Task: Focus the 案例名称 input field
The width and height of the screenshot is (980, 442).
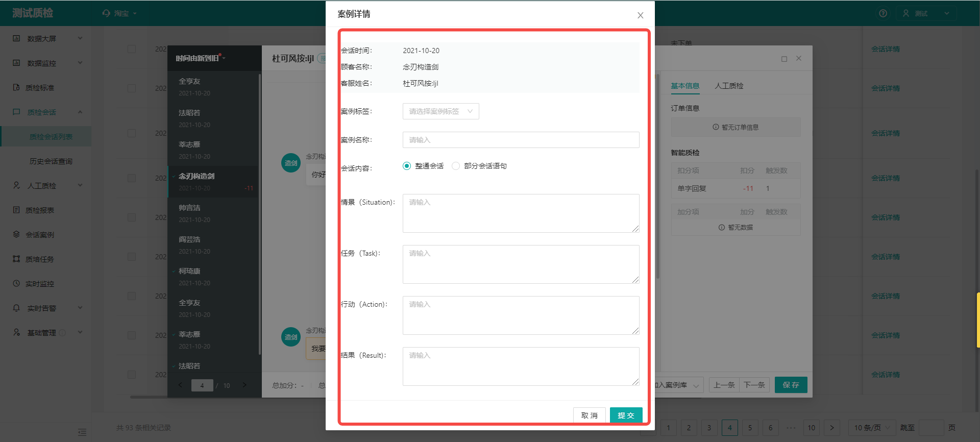Action: pos(521,140)
